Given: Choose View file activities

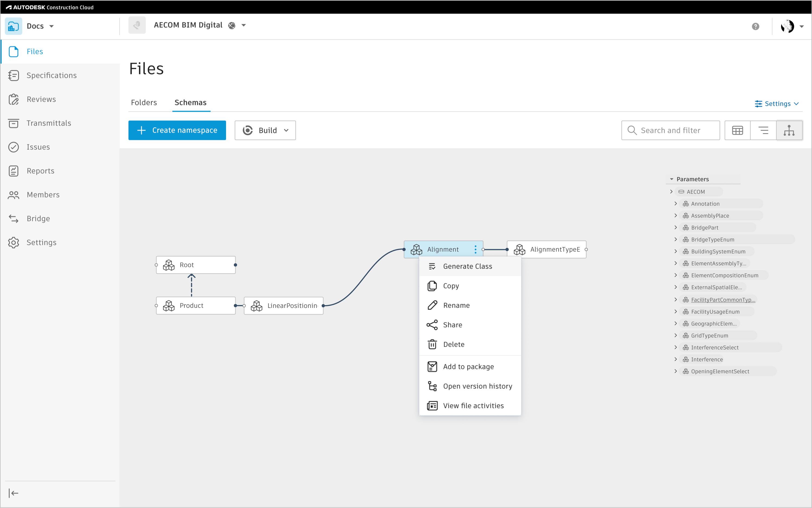Looking at the screenshot, I should [470, 405].
